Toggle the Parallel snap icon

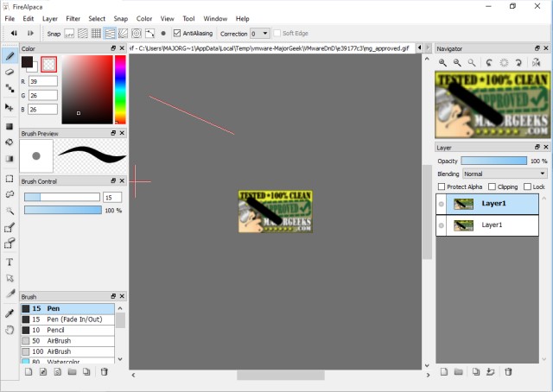[83, 34]
